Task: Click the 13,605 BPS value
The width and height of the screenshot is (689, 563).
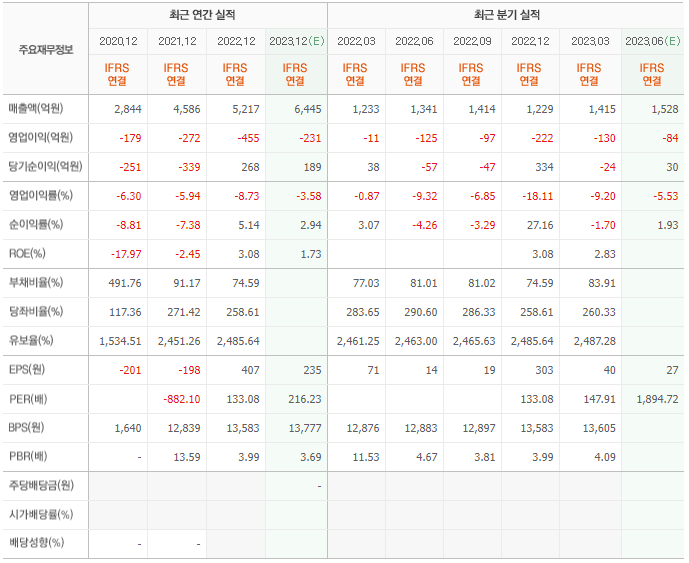Action: coord(599,428)
